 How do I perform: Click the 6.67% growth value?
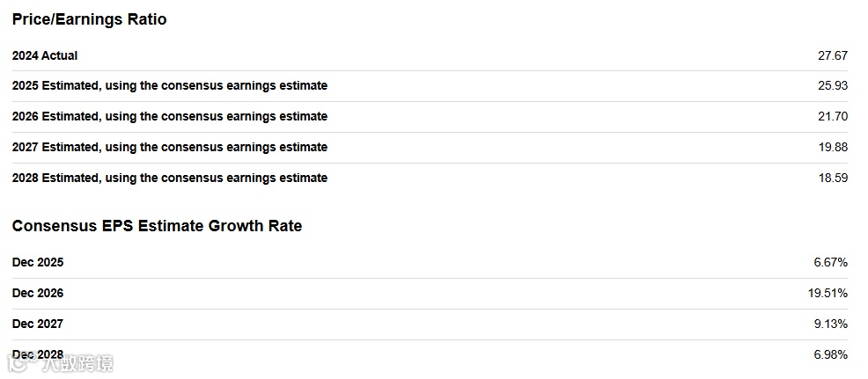830,262
